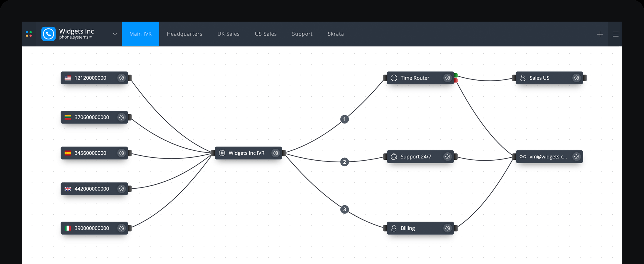Open the hamburger menu icon

616,34
